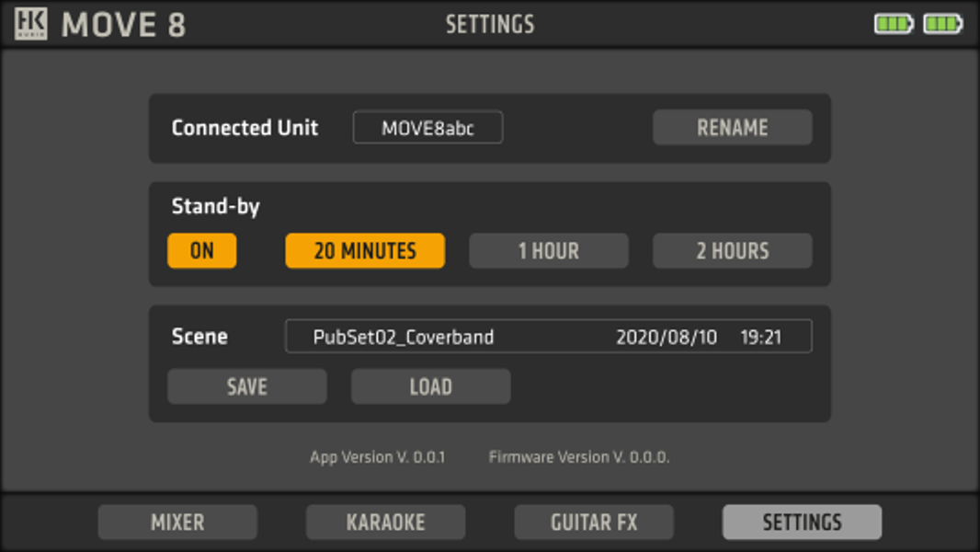The height and width of the screenshot is (552, 980).
Task: Toggle the Stand-by ON switch
Action: (x=201, y=251)
